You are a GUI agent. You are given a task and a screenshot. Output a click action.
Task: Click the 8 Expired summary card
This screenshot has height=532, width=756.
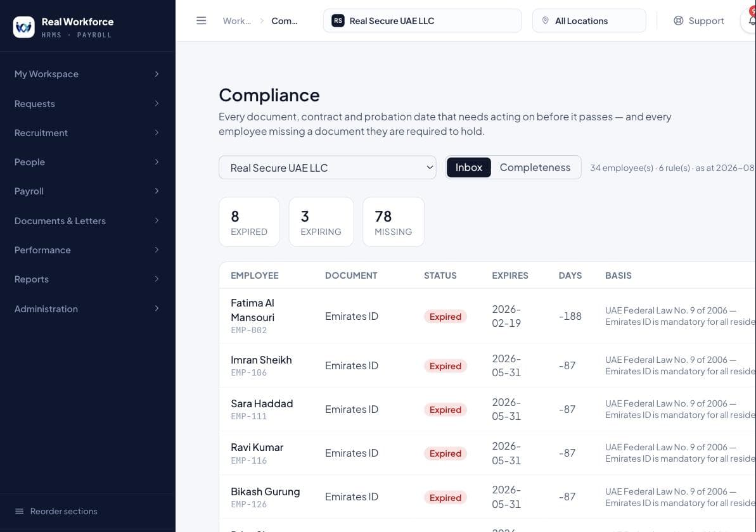[x=249, y=222]
